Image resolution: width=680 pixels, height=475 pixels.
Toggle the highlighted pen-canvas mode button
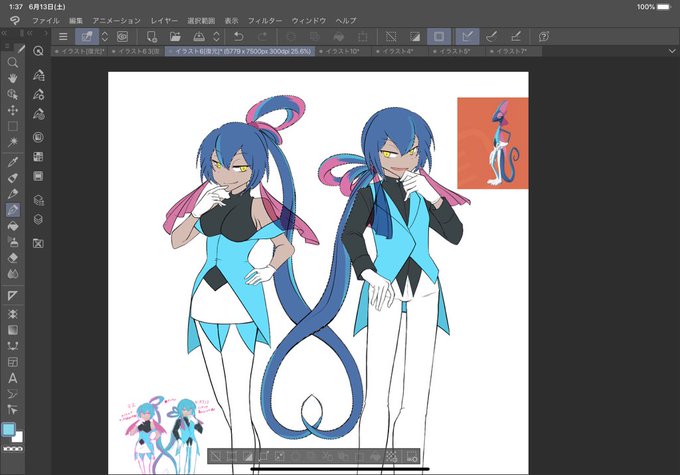[x=87, y=36]
